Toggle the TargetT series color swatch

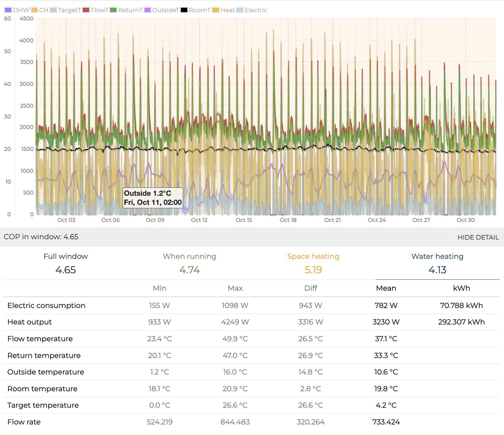(x=53, y=10)
